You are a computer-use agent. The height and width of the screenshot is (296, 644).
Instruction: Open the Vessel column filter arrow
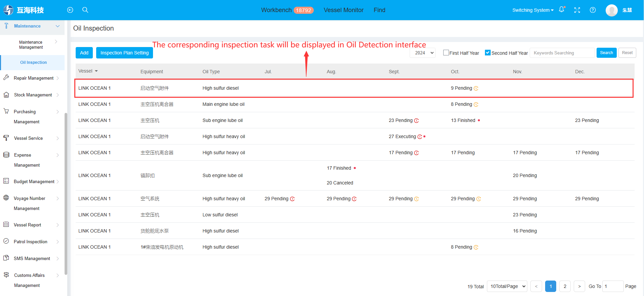(96, 71)
